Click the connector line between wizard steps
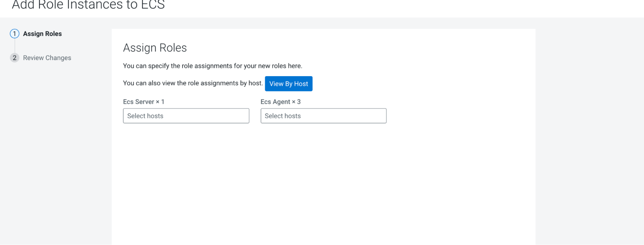Viewport: 644px width, 245px height. click(x=14, y=46)
